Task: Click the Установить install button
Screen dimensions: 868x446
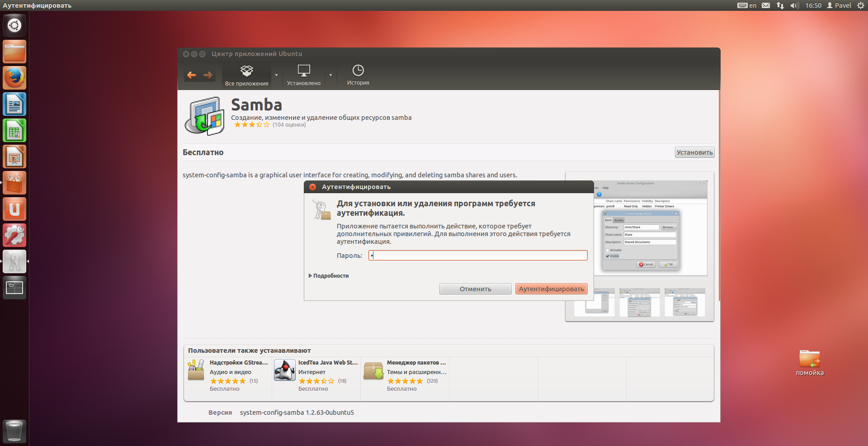Action: (695, 152)
